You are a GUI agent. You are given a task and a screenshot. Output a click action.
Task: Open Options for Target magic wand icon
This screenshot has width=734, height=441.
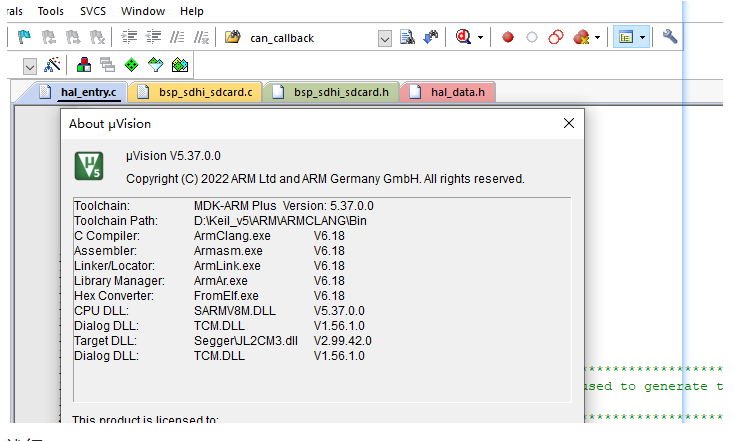pos(52,65)
